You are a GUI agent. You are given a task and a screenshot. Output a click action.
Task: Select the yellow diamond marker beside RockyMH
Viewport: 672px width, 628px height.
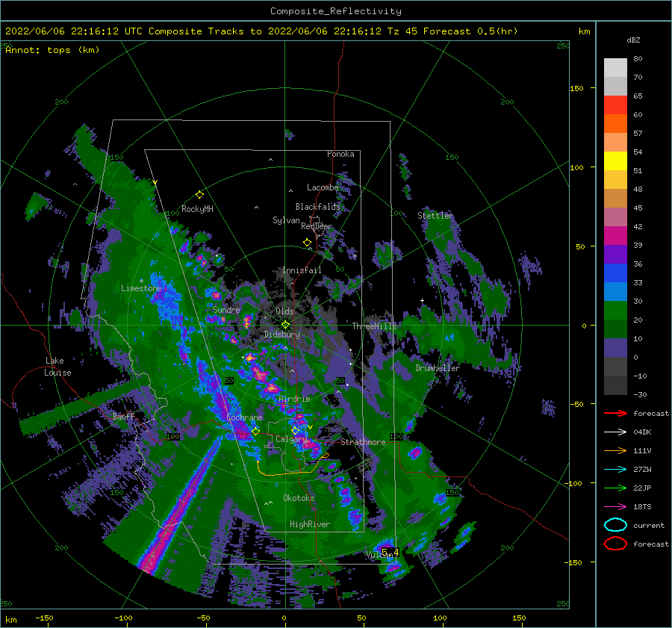click(199, 195)
